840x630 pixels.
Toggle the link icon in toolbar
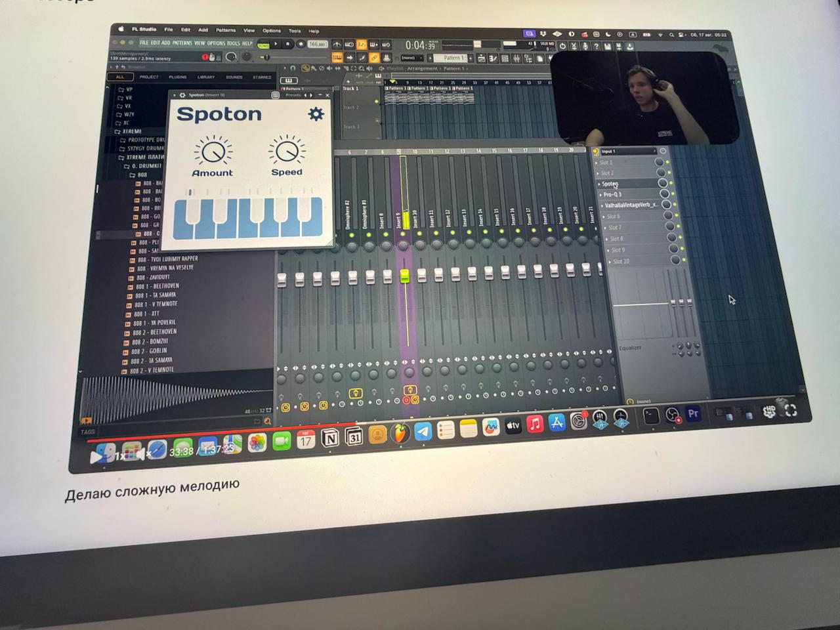(x=374, y=58)
